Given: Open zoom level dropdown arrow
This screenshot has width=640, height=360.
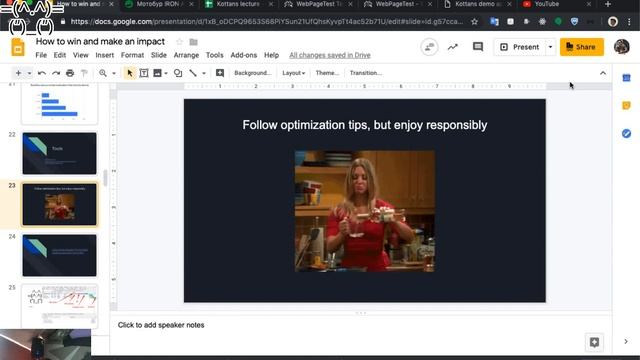Looking at the screenshot, I should point(114,73).
